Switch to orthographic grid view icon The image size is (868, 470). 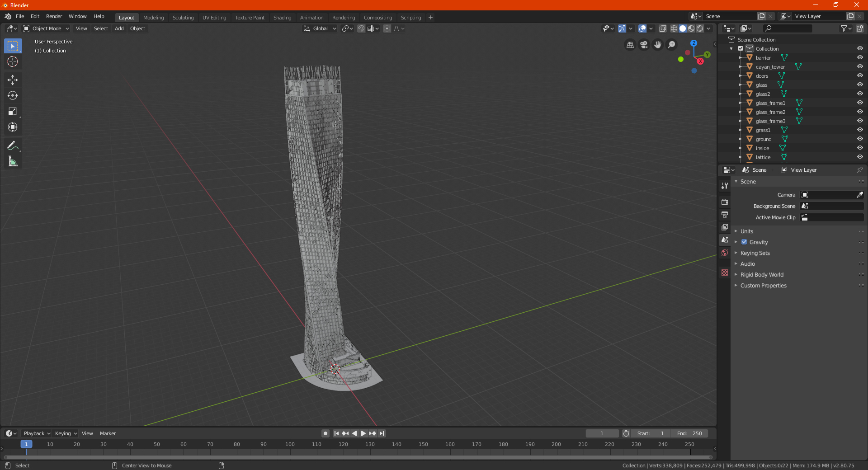630,45
